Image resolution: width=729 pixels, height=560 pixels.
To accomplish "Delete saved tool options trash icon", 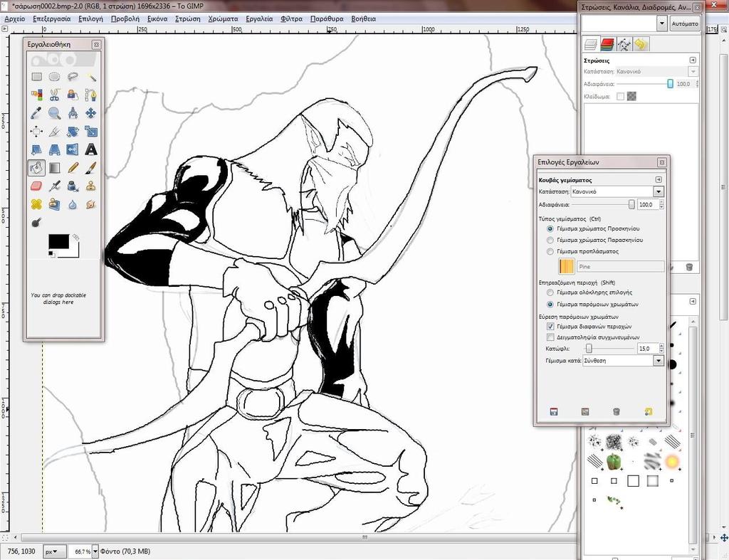I will pos(617,412).
